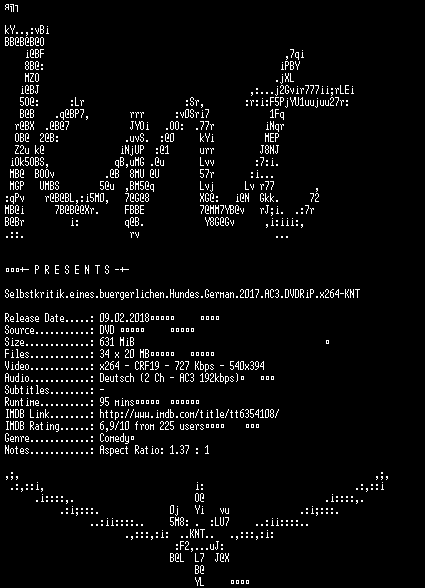Click the release name ending in x264-KNT
This screenshot has width=425, height=588.
pos(182,294)
